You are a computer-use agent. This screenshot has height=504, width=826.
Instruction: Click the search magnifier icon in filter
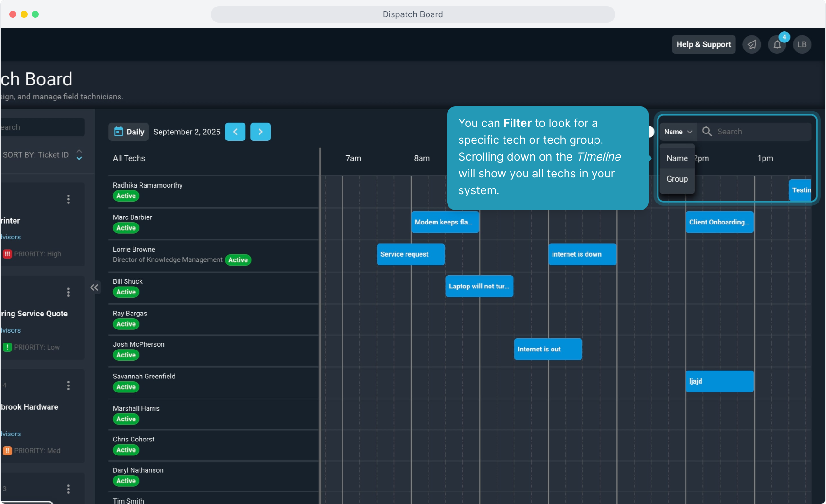707,132
